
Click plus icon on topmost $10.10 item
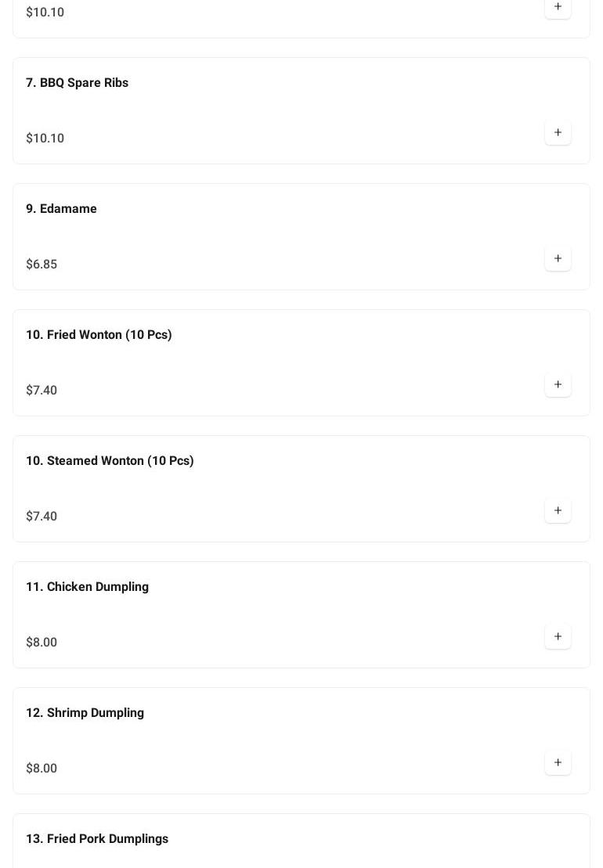(x=558, y=7)
